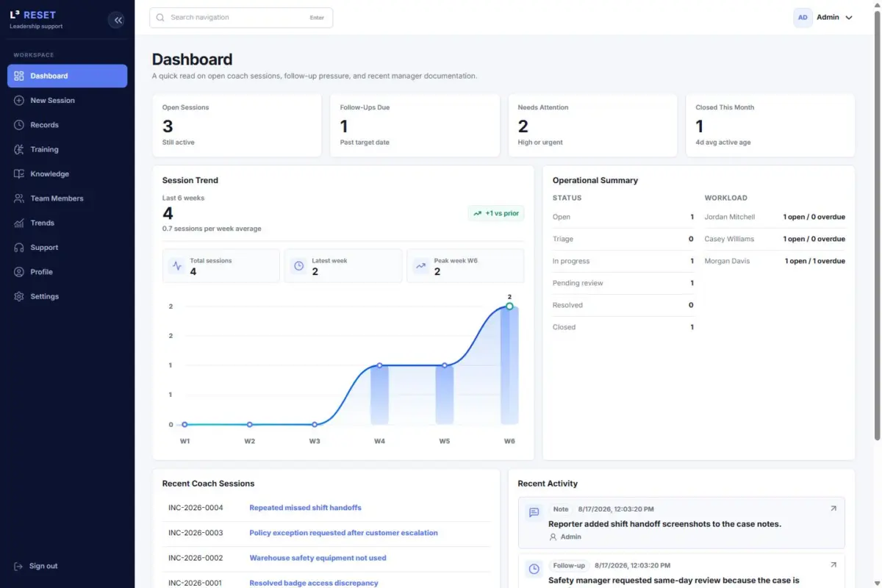Click the W5 data point on chart
Viewport: 882px width, 588px height.
click(x=445, y=365)
